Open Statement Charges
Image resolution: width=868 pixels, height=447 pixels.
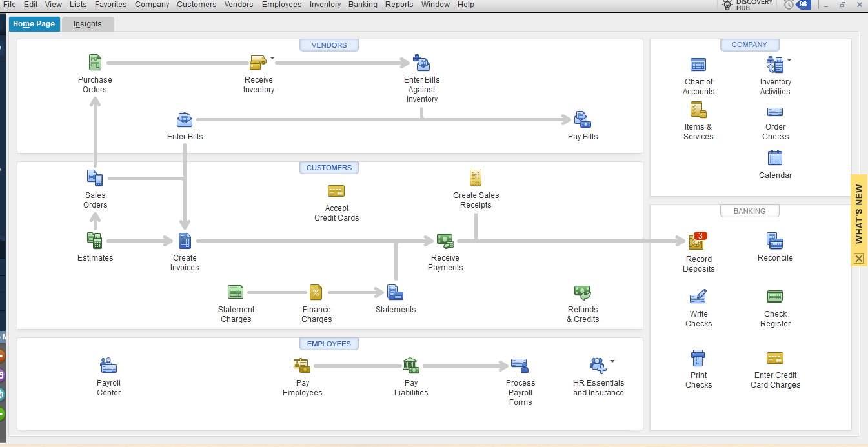coord(236,292)
